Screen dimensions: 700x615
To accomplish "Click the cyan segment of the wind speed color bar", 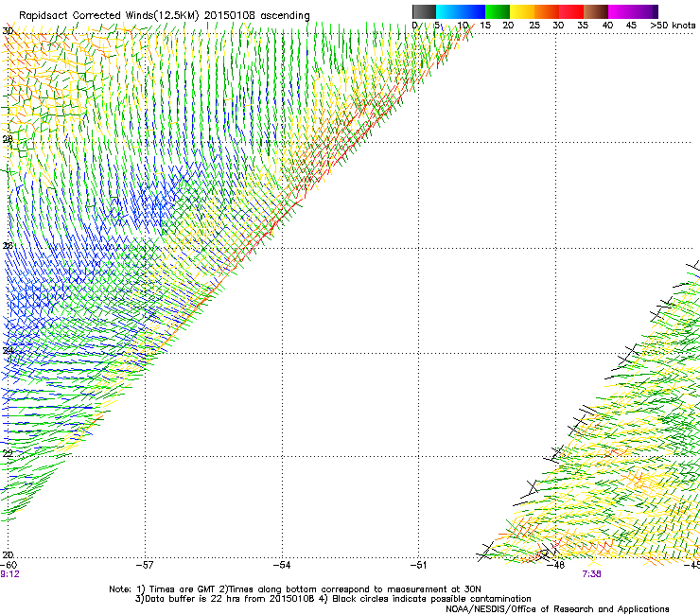I will tap(448, 11).
